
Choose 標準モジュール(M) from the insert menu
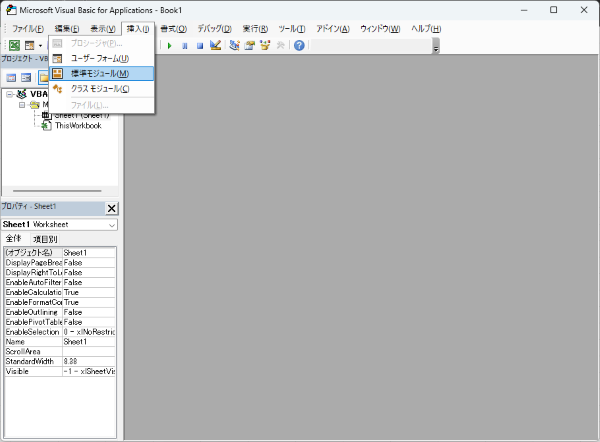pos(101,73)
